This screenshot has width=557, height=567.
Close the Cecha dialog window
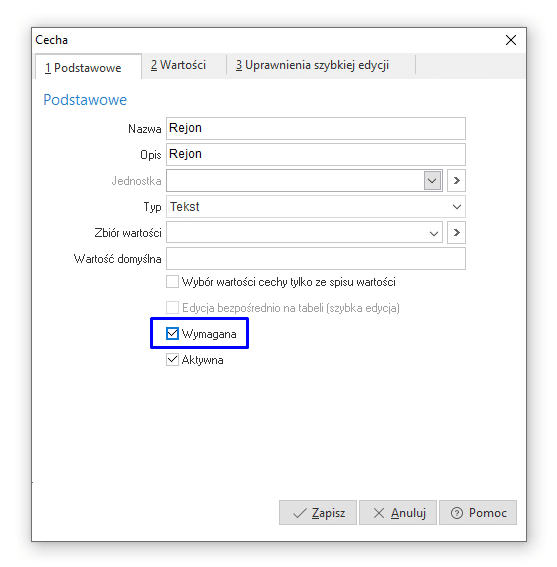pyautogui.click(x=511, y=40)
